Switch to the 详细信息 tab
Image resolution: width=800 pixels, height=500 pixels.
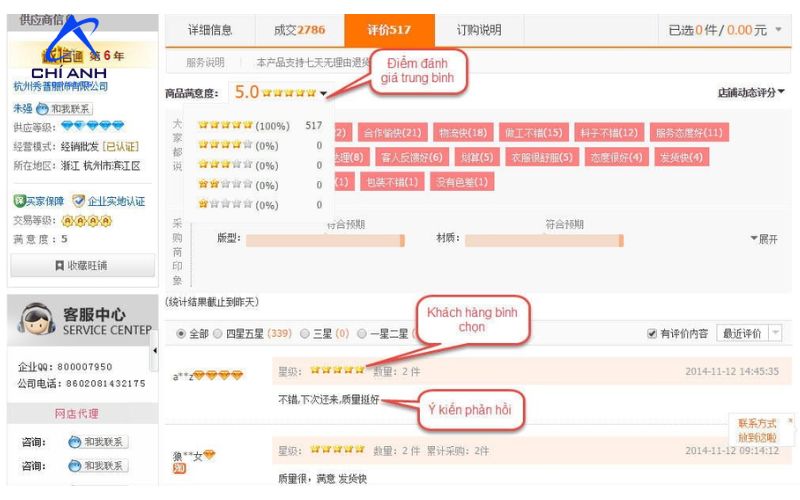(210, 30)
